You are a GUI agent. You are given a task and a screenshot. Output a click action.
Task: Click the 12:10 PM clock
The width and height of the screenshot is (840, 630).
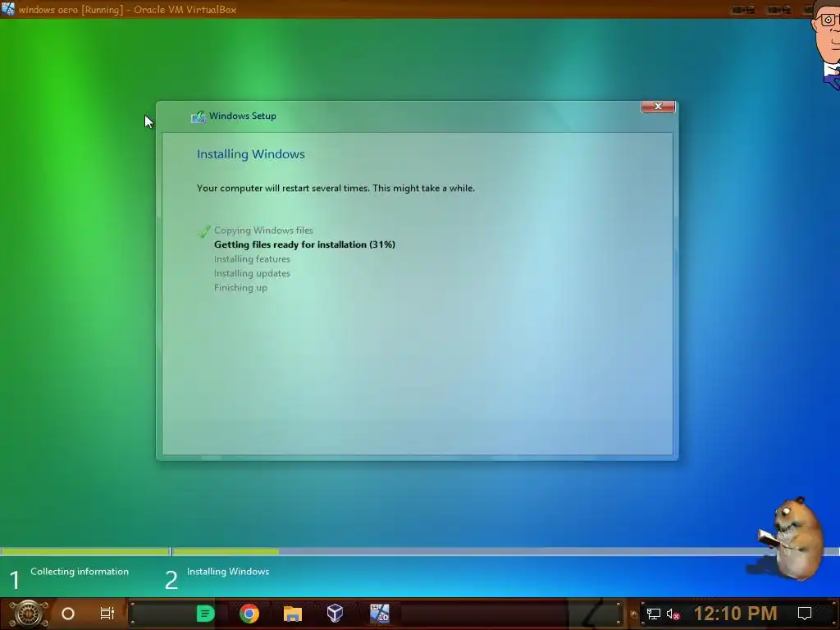(736, 614)
